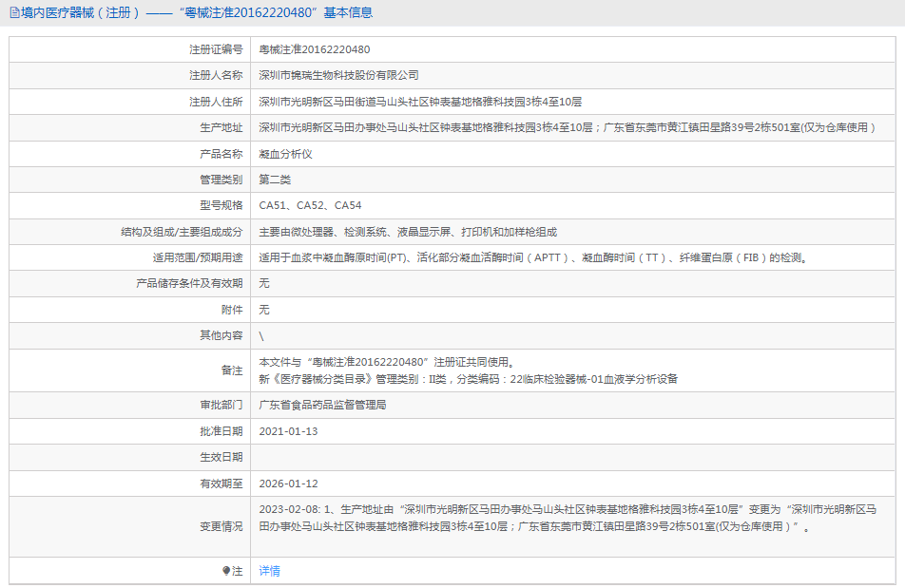
Task: Click the structure description 主要由微处理器
Action: (x=408, y=232)
